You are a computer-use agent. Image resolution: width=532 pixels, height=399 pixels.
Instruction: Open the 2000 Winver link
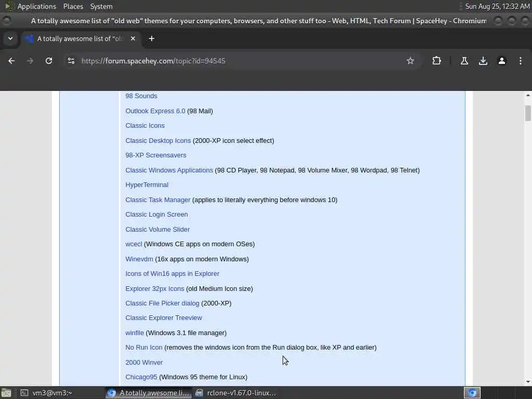point(144,362)
